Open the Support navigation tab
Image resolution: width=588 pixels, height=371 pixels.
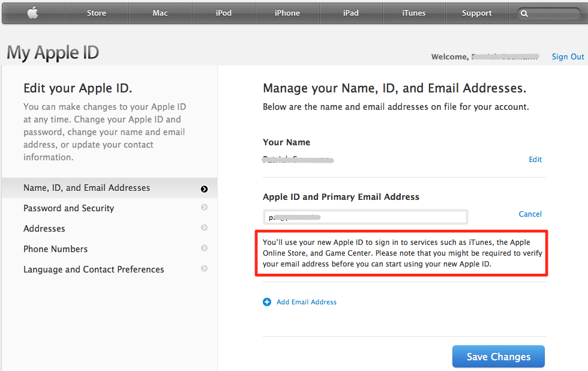point(476,13)
